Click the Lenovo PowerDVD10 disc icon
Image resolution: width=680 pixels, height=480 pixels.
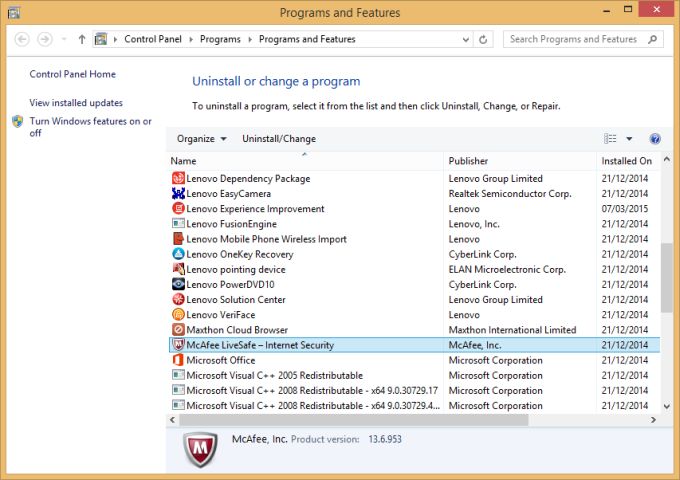(x=178, y=284)
